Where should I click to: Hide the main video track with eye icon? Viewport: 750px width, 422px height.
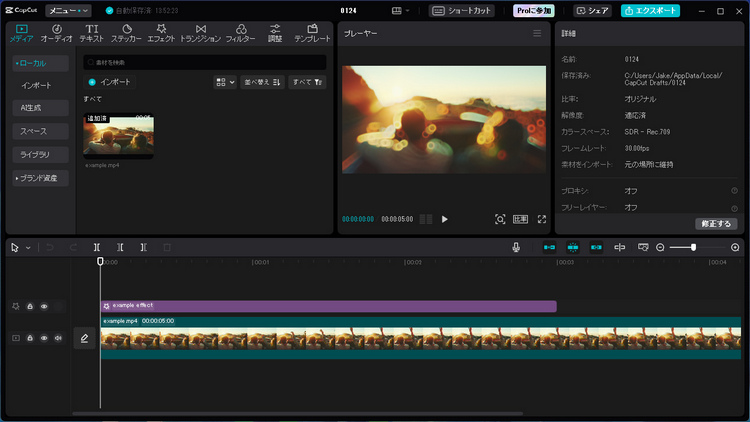[44, 338]
